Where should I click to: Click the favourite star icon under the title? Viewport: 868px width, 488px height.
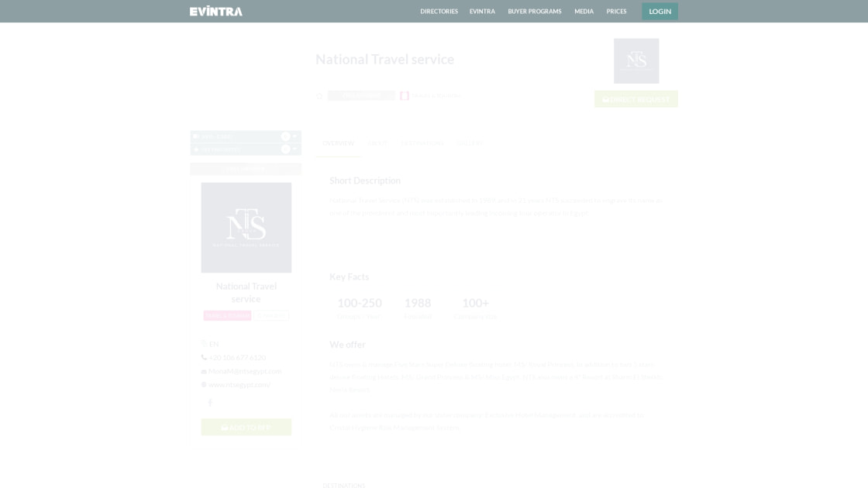click(x=319, y=96)
